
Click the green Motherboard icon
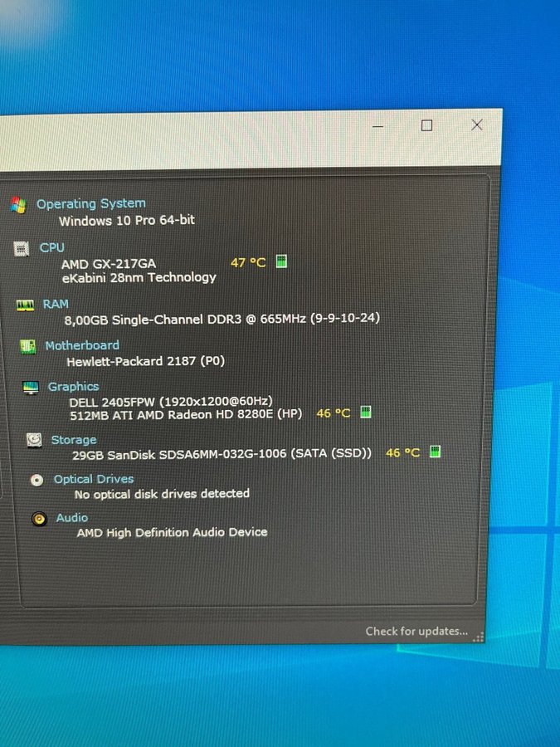tap(28, 346)
